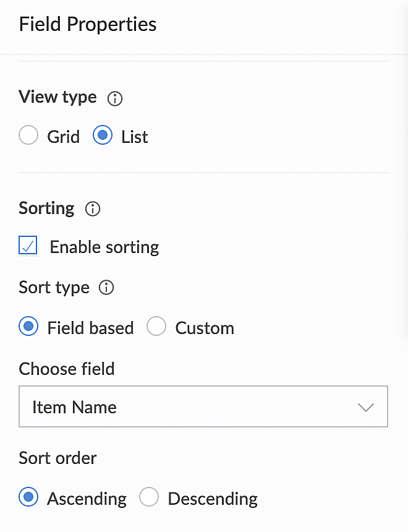Select the Grid view type radio button
The height and width of the screenshot is (532, 408).
tap(28, 135)
